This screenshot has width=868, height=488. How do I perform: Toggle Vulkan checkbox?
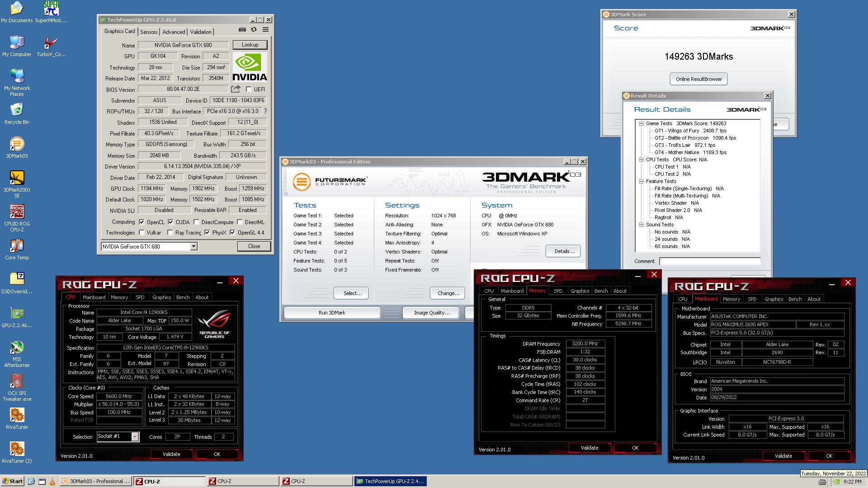[142, 233]
